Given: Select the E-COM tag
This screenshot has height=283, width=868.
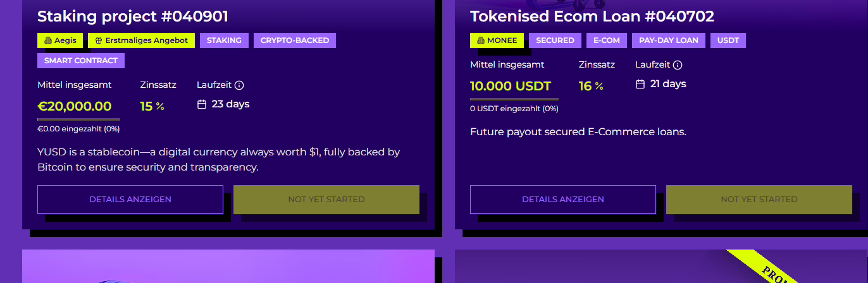Looking at the screenshot, I should click(607, 40).
